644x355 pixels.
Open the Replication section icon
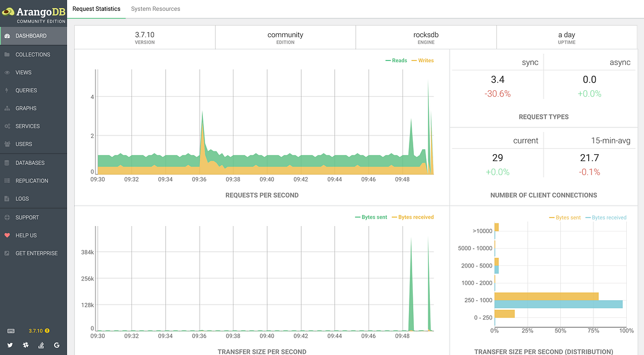(x=8, y=180)
